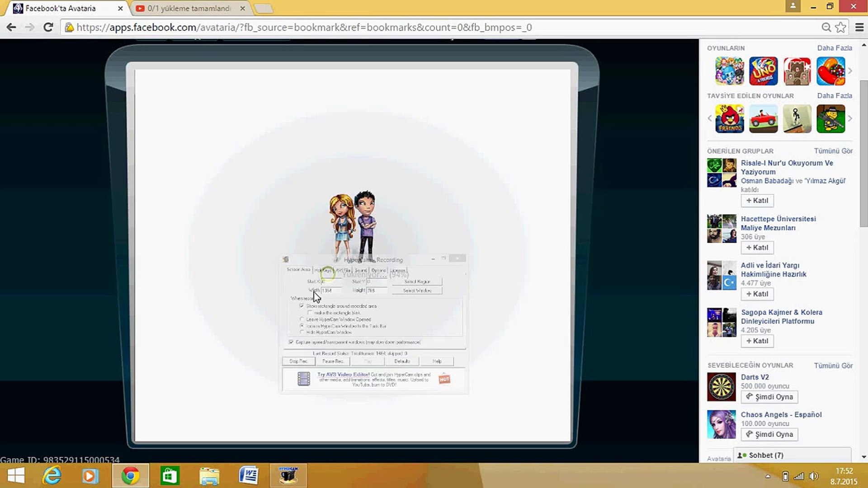Click Şimdi Oyna for Chaos Angels
The image size is (868, 488).
(x=769, y=434)
